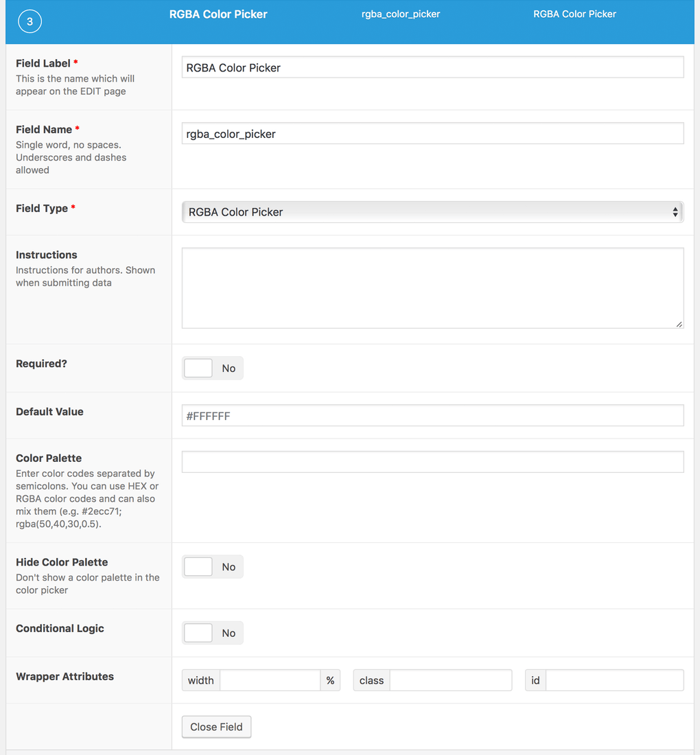
Task: Click the "No" label beside Required?
Action: click(x=229, y=368)
